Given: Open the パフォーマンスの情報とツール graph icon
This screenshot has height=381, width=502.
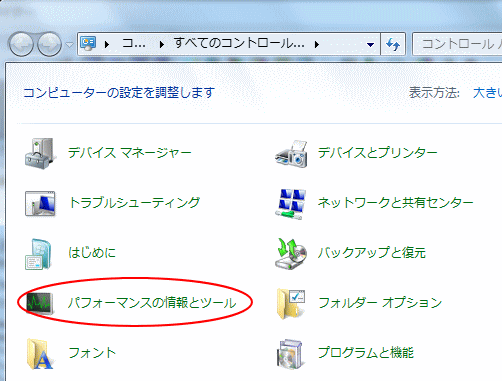Looking at the screenshot, I should click(x=40, y=303).
